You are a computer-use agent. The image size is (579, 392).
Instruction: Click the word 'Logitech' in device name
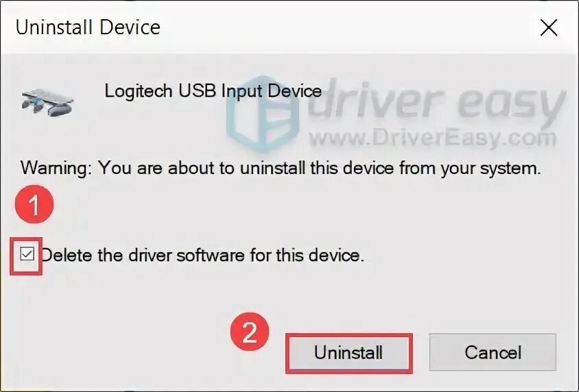(139, 91)
